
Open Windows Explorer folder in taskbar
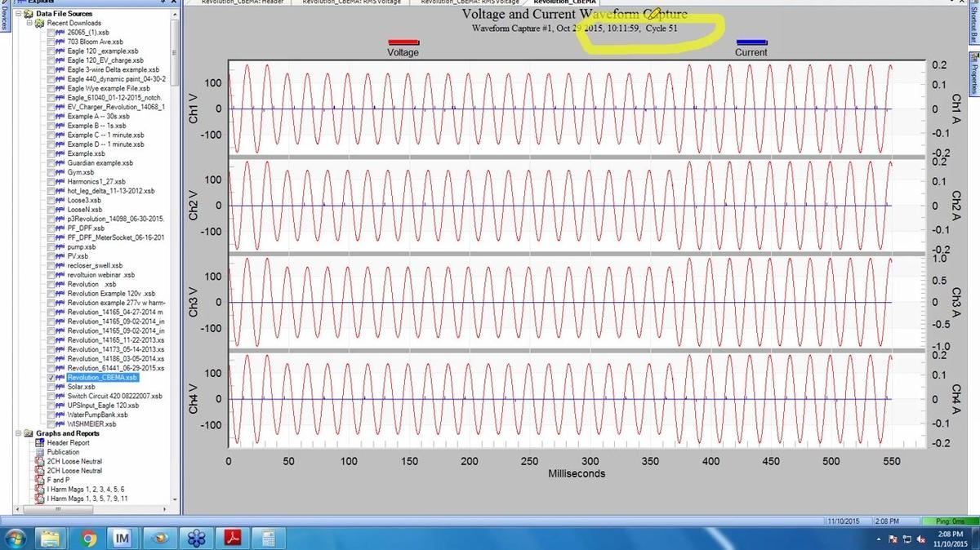51,538
